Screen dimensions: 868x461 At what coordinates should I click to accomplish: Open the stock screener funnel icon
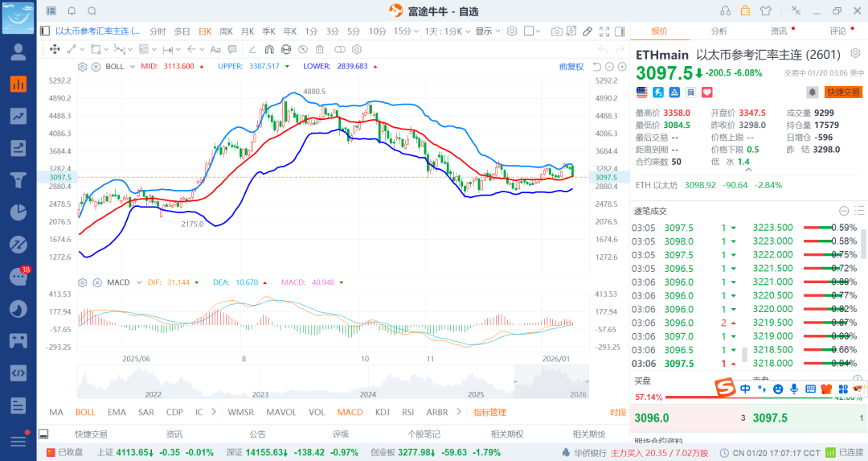tap(18, 180)
